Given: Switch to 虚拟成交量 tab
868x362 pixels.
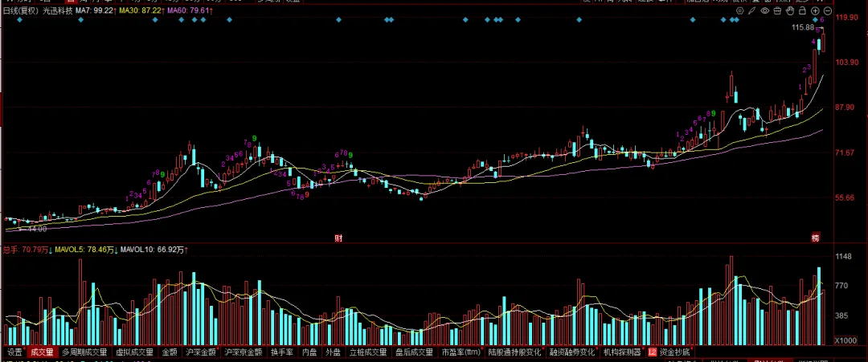Looking at the screenshot, I should click(134, 352).
